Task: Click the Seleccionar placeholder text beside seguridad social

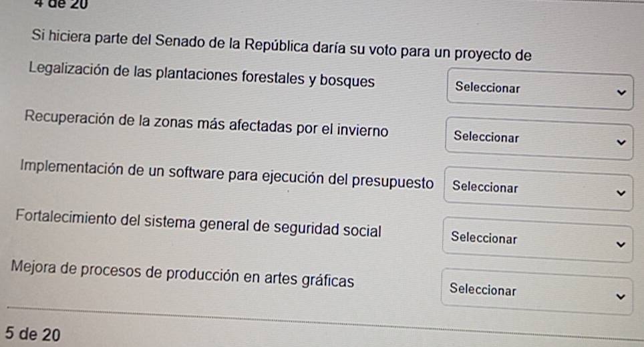Action: pyautogui.click(x=484, y=237)
